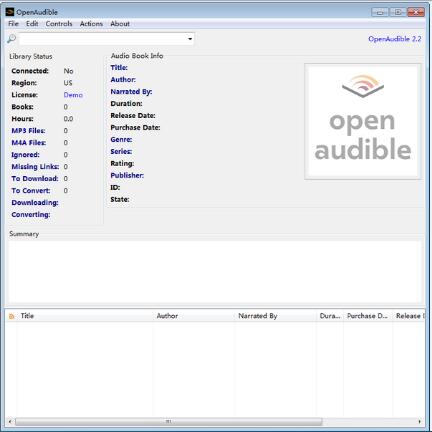Image resolution: width=432 pixels, height=432 pixels.
Task: Sort by the Release column header
Action: (x=410, y=316)
